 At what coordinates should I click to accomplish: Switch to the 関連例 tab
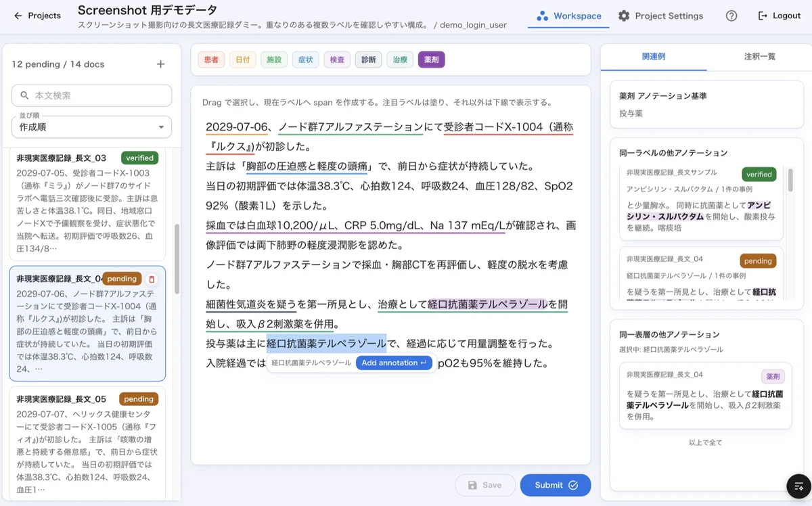[654, 57]
